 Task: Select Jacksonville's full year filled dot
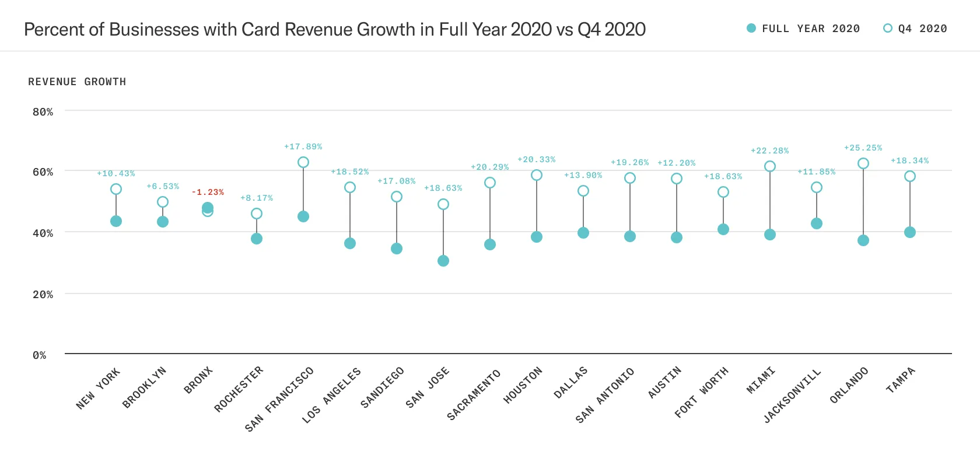[817, 223]
